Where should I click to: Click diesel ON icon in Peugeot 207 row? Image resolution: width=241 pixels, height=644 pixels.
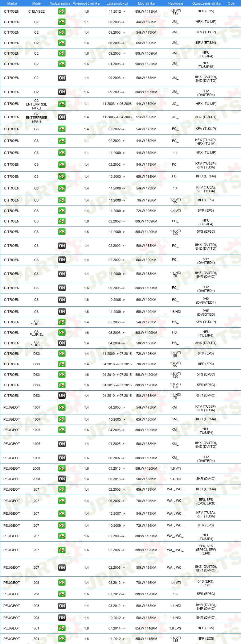coord(62,567)
